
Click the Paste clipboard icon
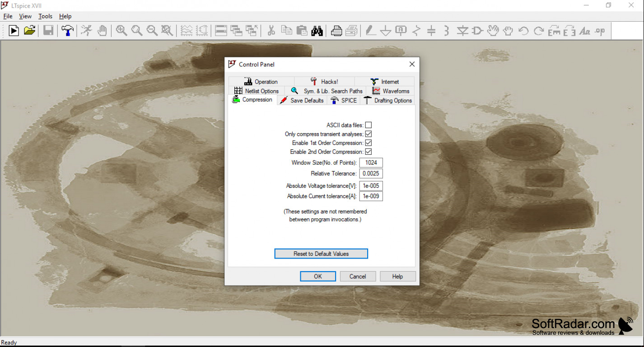coord(302,31)
